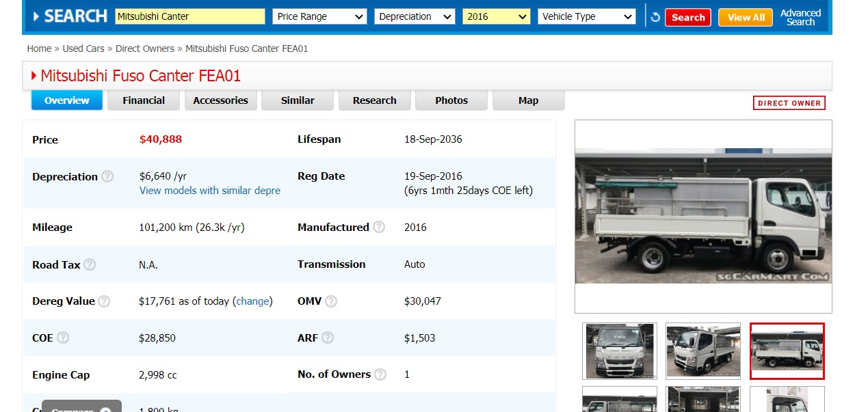Screen dimensions: 868x412
Task: Click help icon beside No. of Owners
Action: coord(380,374)
